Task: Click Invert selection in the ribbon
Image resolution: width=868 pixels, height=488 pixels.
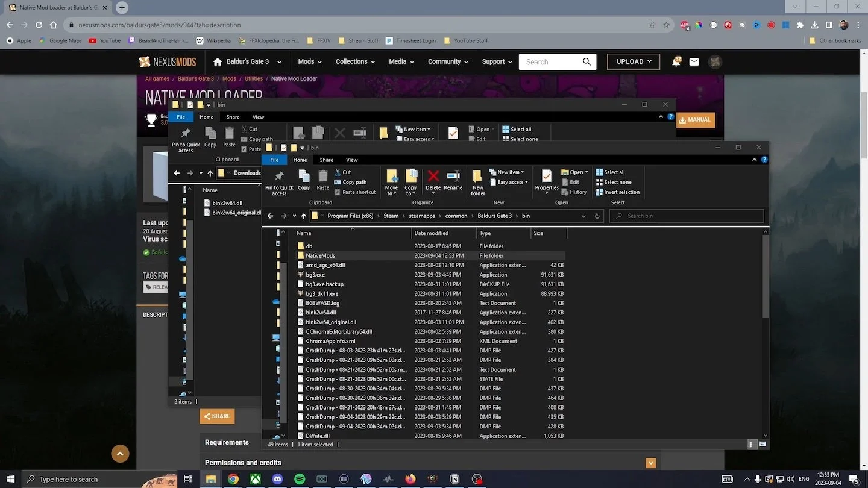Action: (617, 192)
